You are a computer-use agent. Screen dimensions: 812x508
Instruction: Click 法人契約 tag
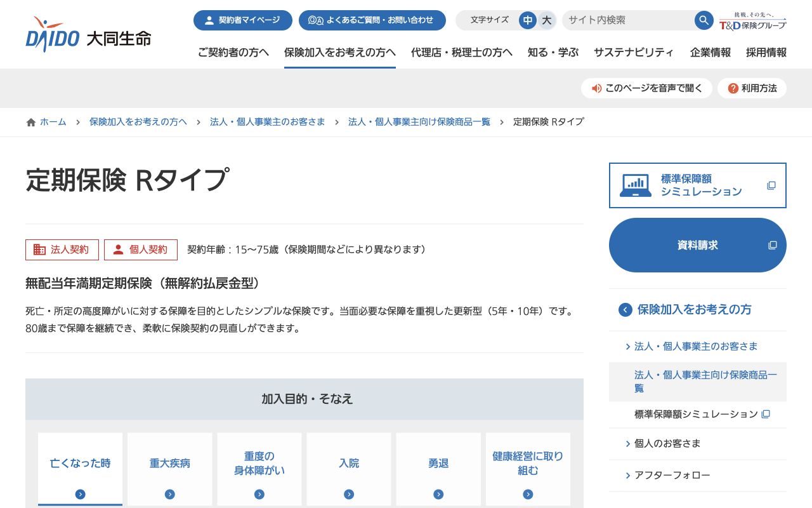point(62,250)
